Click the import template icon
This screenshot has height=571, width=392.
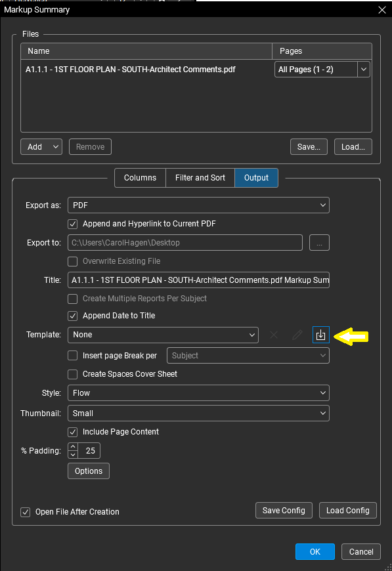tap(320, 335)
